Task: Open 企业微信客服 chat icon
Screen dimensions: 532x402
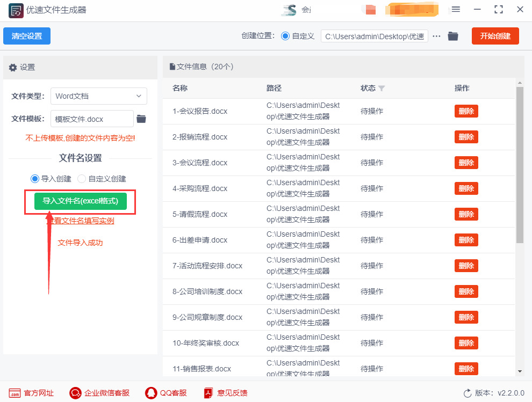Action: tap(75, 393)
